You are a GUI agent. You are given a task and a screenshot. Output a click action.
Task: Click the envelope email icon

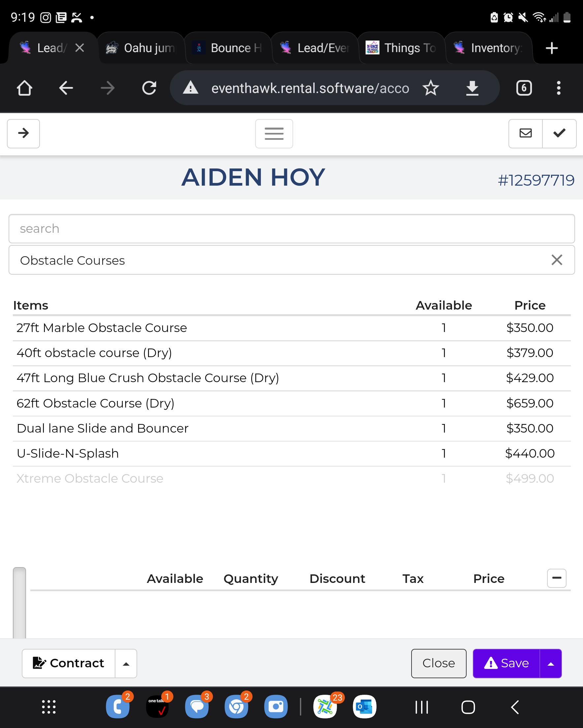pyautogui.click(x=525, y=134)
